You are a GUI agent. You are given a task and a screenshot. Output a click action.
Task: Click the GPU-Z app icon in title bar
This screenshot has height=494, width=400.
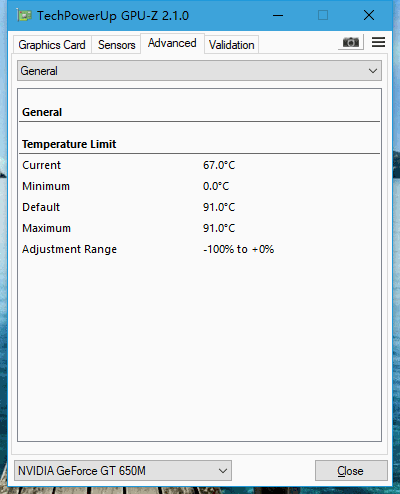click(24, 15)
